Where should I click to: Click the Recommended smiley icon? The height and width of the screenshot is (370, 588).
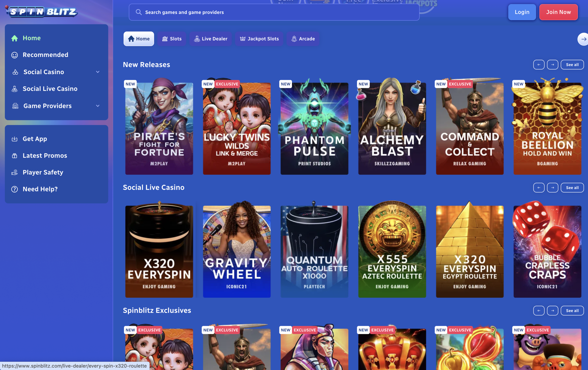tap(15, 55)
